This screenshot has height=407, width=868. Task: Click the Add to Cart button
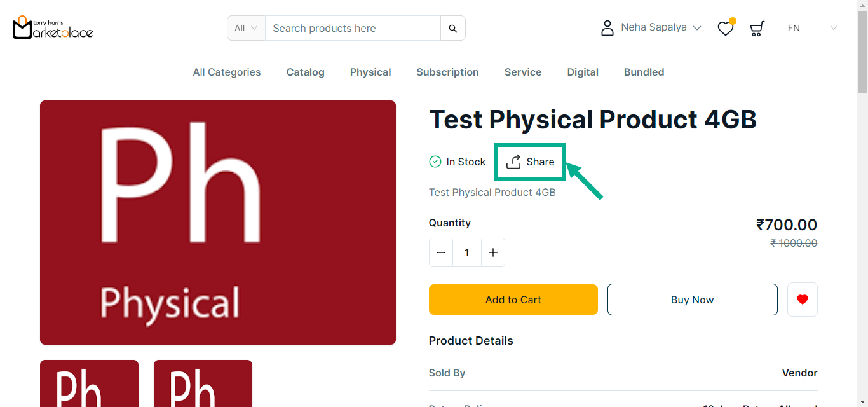click(513, 300)
